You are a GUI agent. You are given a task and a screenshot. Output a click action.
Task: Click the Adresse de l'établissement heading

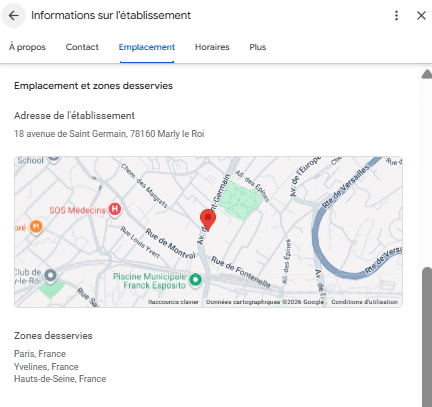coord(74,116)
